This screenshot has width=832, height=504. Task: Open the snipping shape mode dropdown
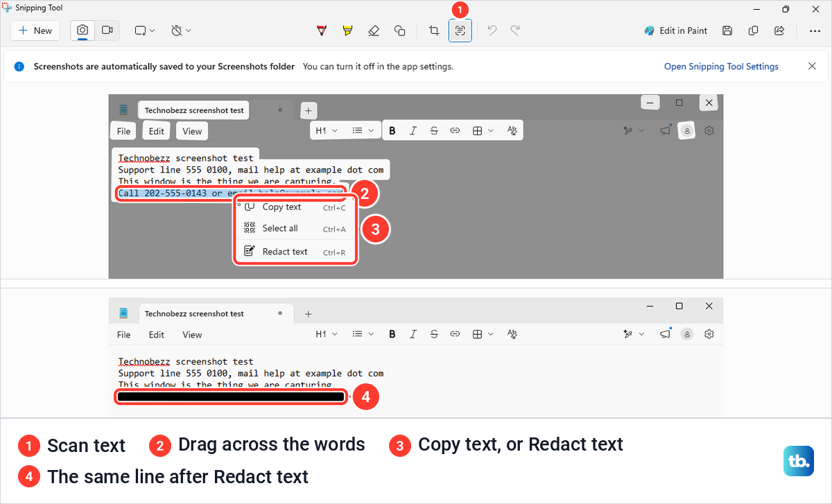(x=145, y=31)
